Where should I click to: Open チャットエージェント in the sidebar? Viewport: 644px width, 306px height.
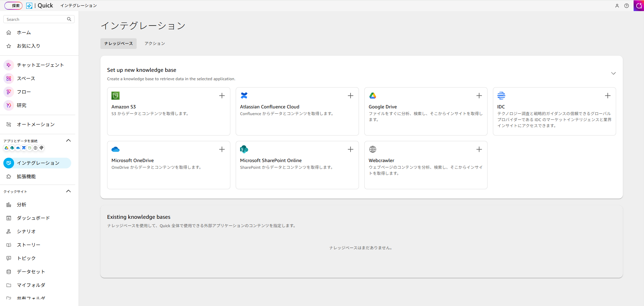click(40, 65)
